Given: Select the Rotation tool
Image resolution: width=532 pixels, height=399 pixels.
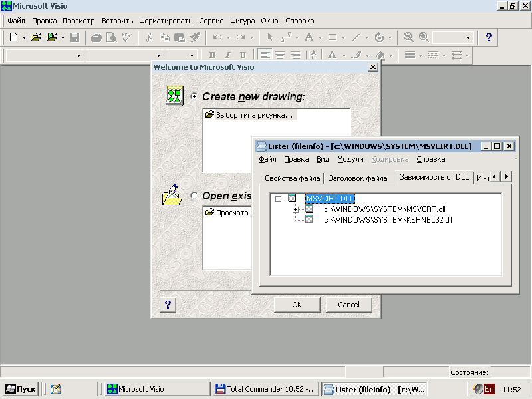Looking at the screenshot, I should point(379,37).
